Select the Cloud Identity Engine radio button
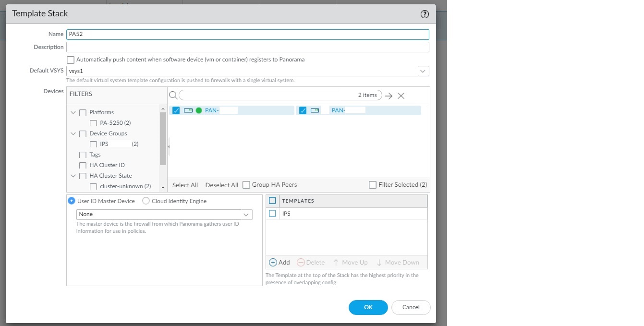 [146, 201]
